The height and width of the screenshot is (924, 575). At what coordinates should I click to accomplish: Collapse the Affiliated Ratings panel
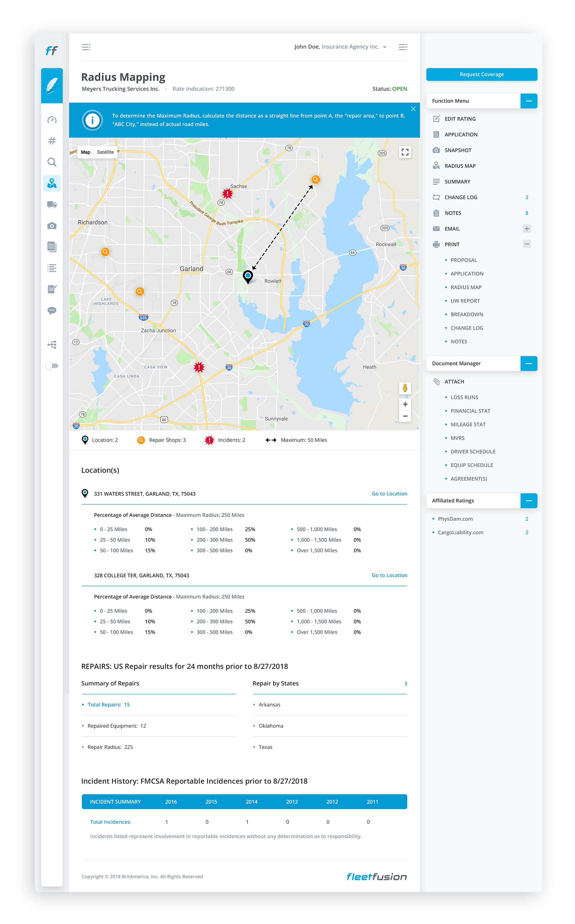coord(529,501)
